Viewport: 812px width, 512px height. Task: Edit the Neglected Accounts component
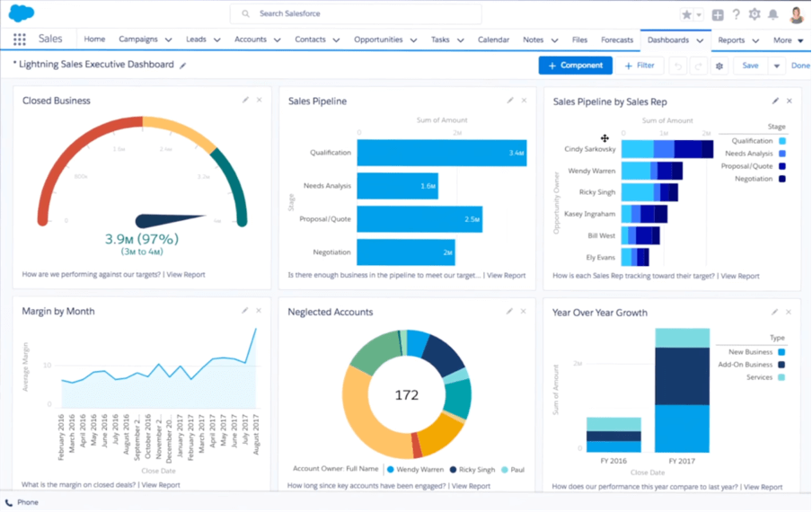pyautogui.click(x=509, y=311)
